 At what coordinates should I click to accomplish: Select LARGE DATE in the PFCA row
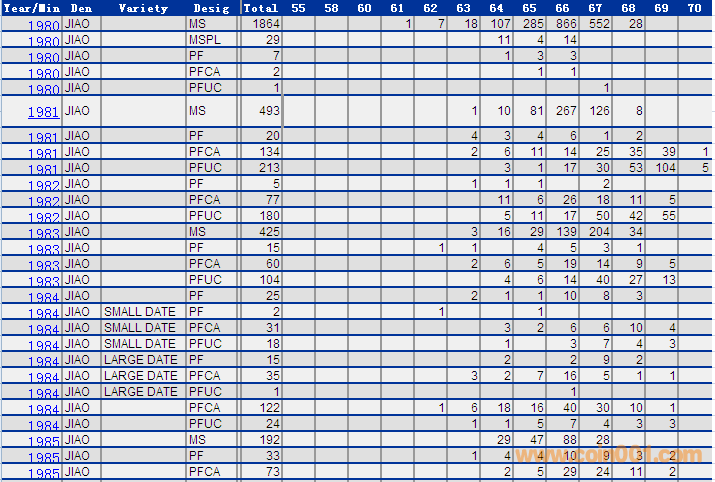pyautogui.click(x=140, y=375)
